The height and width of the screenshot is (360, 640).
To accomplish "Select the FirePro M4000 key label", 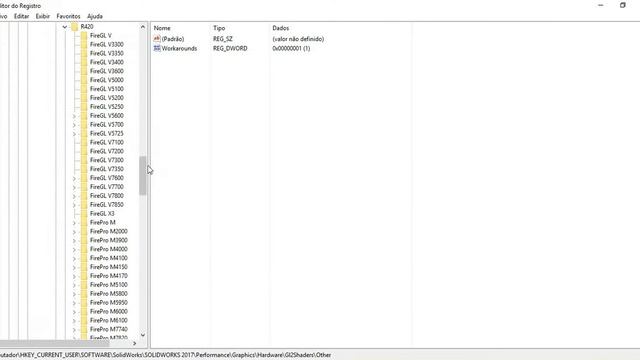I will [109, 249].
